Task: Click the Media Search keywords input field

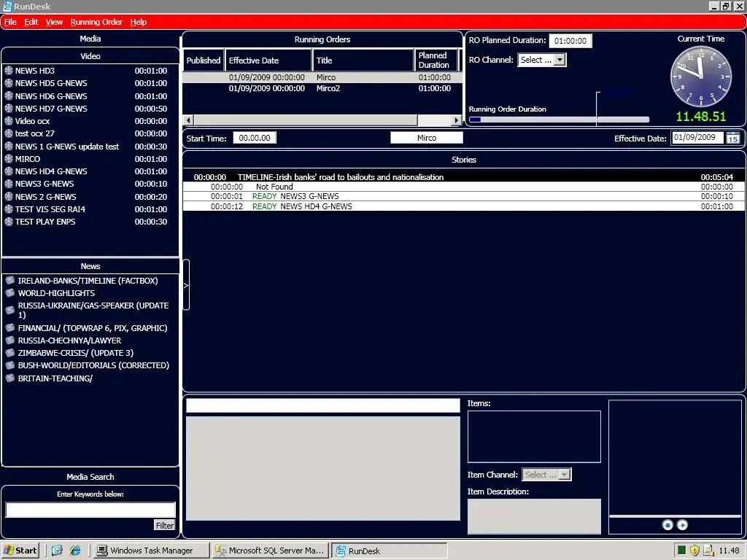Action: coord(90,510)
